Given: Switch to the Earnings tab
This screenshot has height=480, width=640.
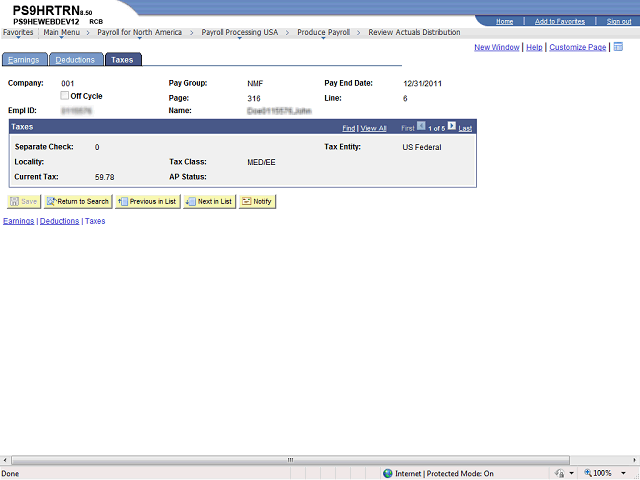Looking at the screenshot, I should [x=24, y=60].
